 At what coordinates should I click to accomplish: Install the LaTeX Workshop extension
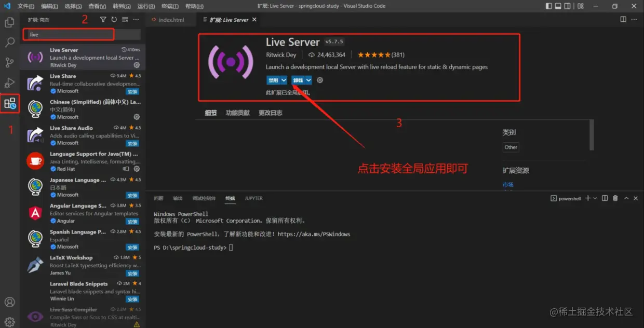click(132, 273)
